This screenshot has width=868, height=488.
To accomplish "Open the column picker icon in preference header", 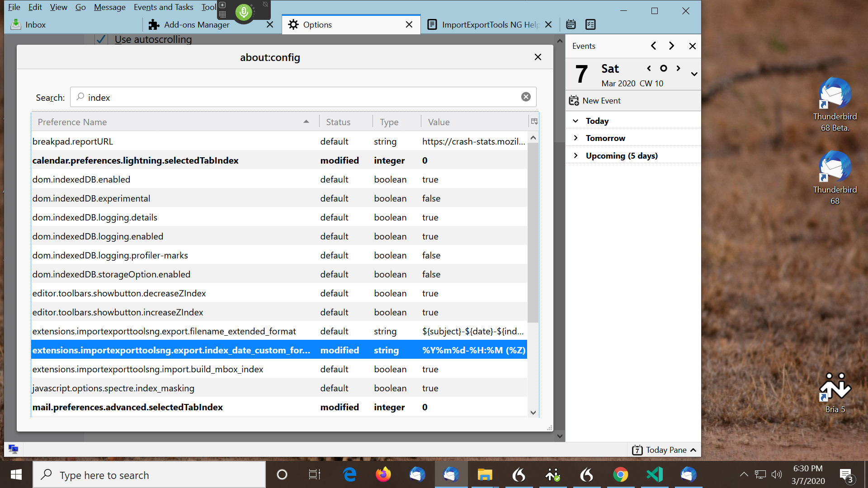I will (534, 121).
